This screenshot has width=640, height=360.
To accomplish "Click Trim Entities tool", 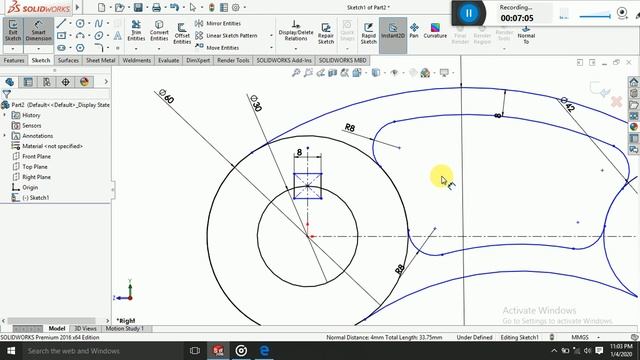I will click(x=136, y=31).
